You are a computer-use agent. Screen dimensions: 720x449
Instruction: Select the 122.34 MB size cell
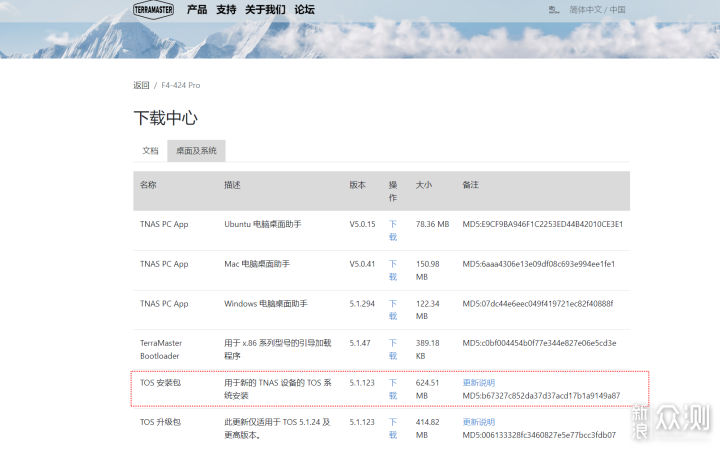pos(428,310)
